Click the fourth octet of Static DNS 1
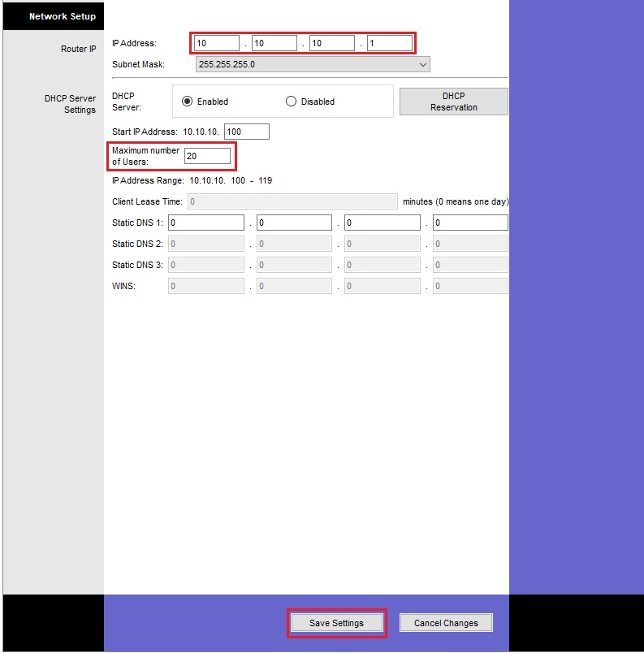 (470, 223)
